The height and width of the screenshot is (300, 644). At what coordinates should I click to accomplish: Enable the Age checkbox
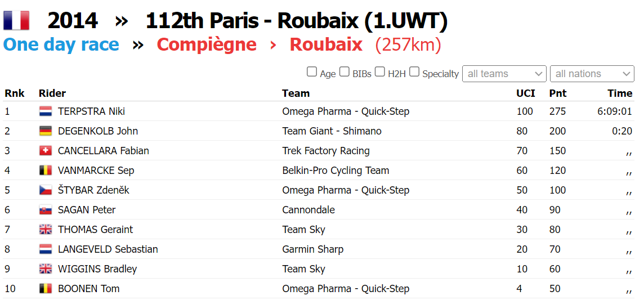point(312,71)
